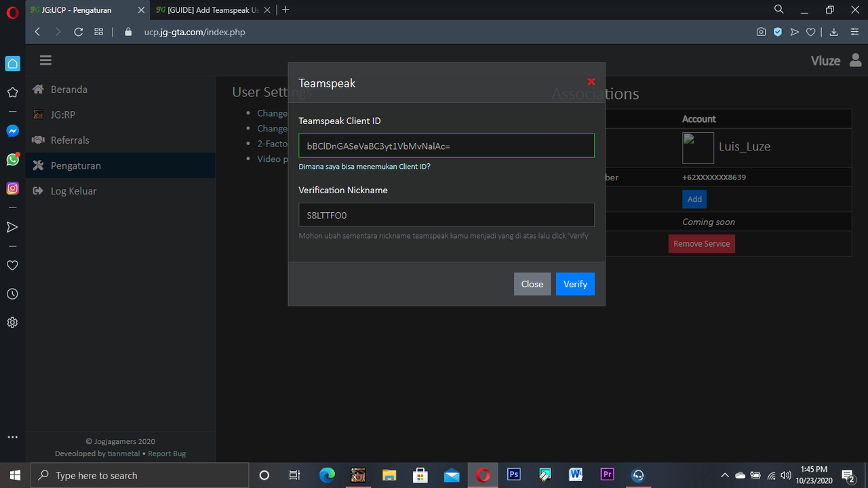Open the downloads icon
The width and height of the screenshot is (868, 488).
click(834, 32)
